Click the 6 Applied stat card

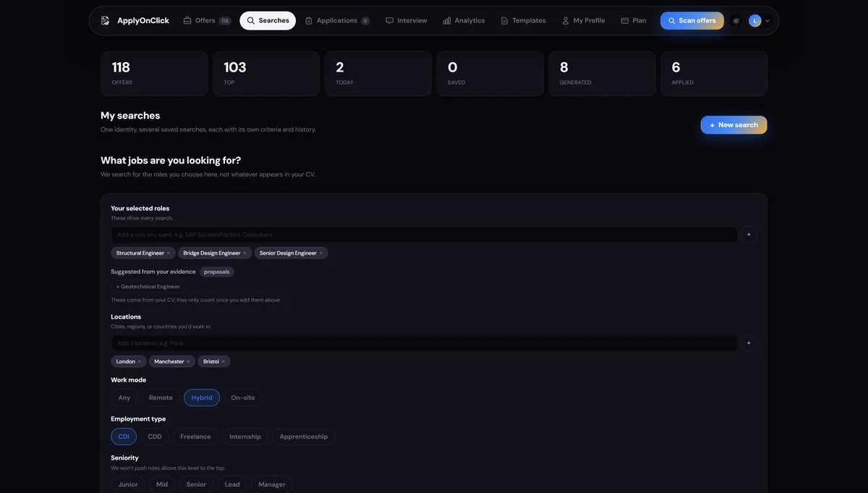click(714, 74)
